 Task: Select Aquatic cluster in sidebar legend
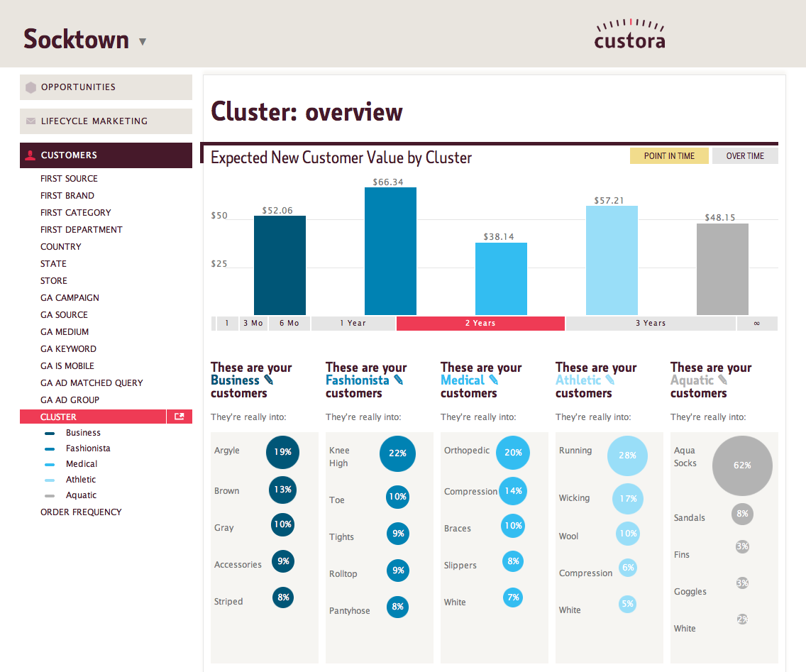click(x=81, y=495)
